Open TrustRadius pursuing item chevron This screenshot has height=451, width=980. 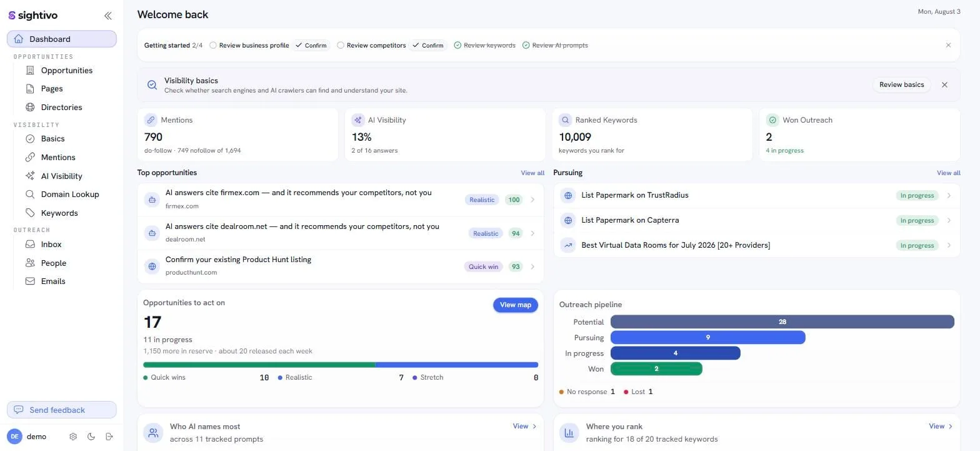click(x=949, y=195)
